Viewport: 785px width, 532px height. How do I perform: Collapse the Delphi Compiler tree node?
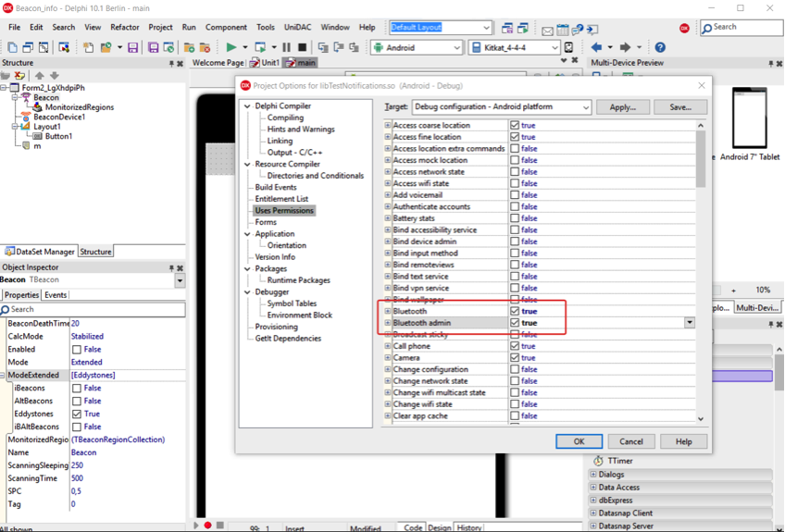pos(247,106)
